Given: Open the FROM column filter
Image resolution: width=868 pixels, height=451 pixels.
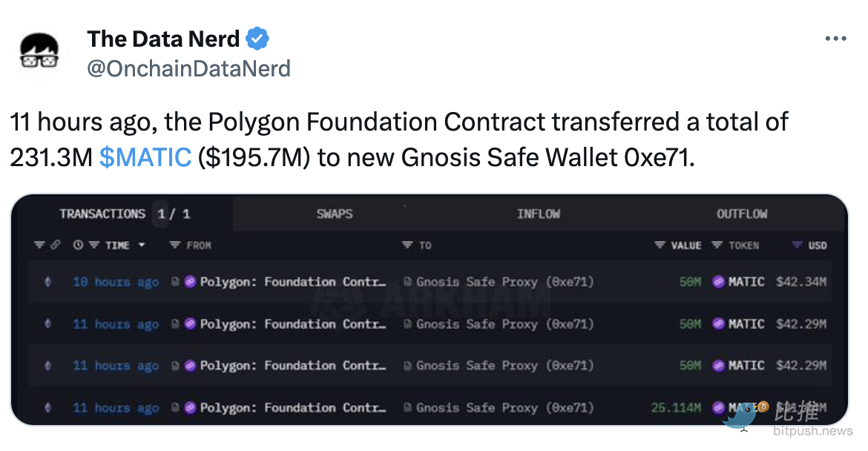Looking at the screenshot, I should coord(175,246).
